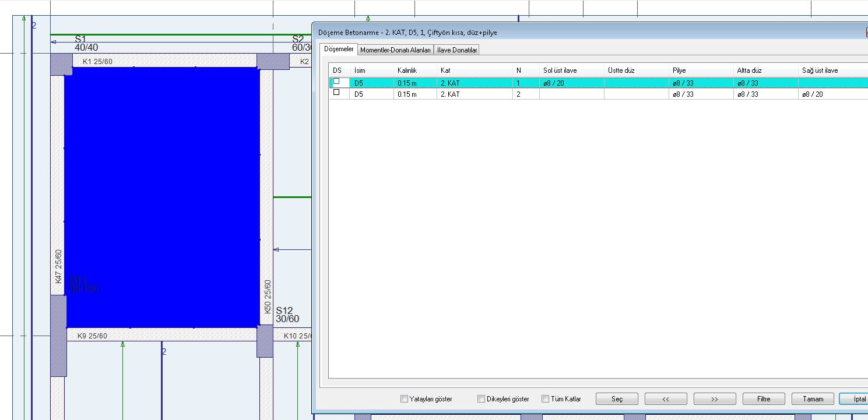
Task: Go to next slab with >> button
Action: (x=715, y=399)
